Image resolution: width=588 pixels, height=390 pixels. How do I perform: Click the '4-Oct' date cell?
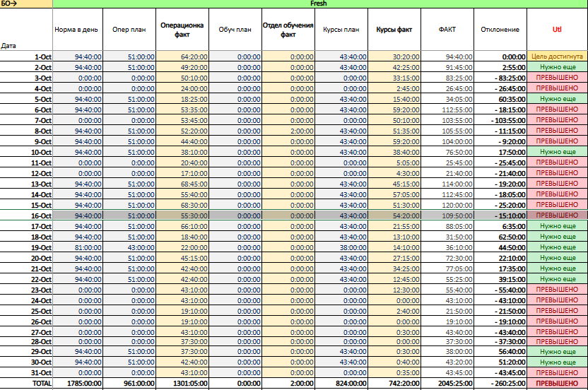click(26, 88)
